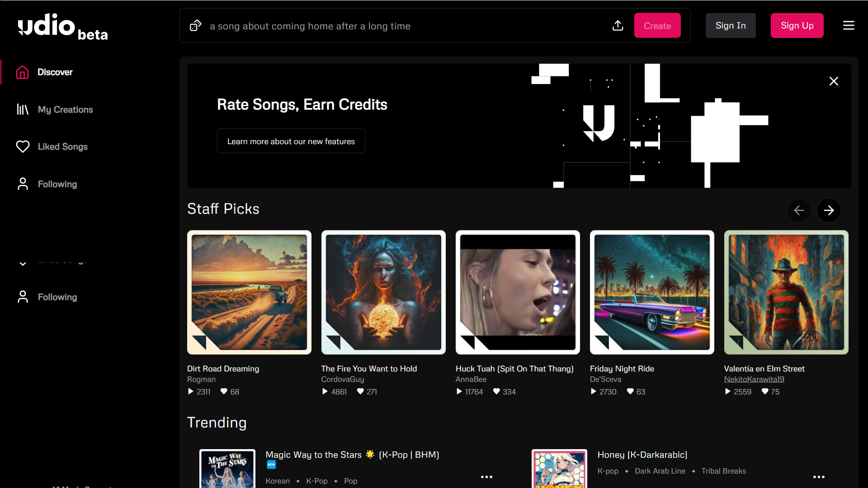
Task: Click the Sign In button
Action: coord(730,25)
